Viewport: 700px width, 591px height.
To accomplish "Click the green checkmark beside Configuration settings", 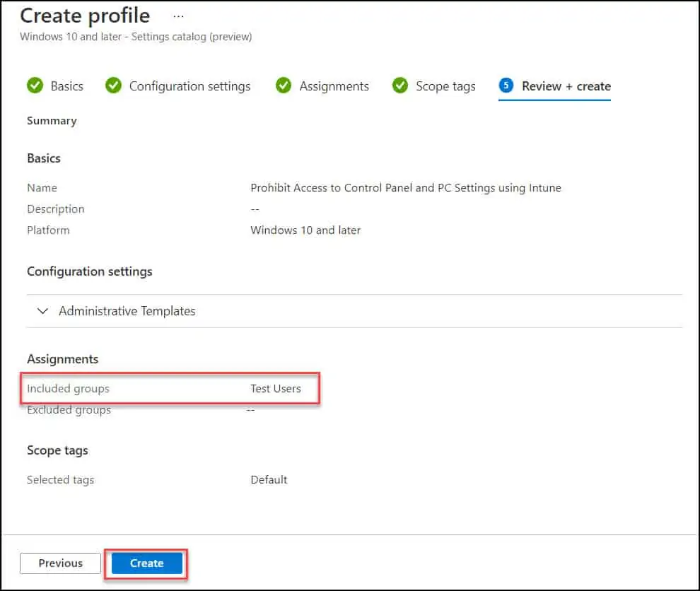I will pos(113,86).
